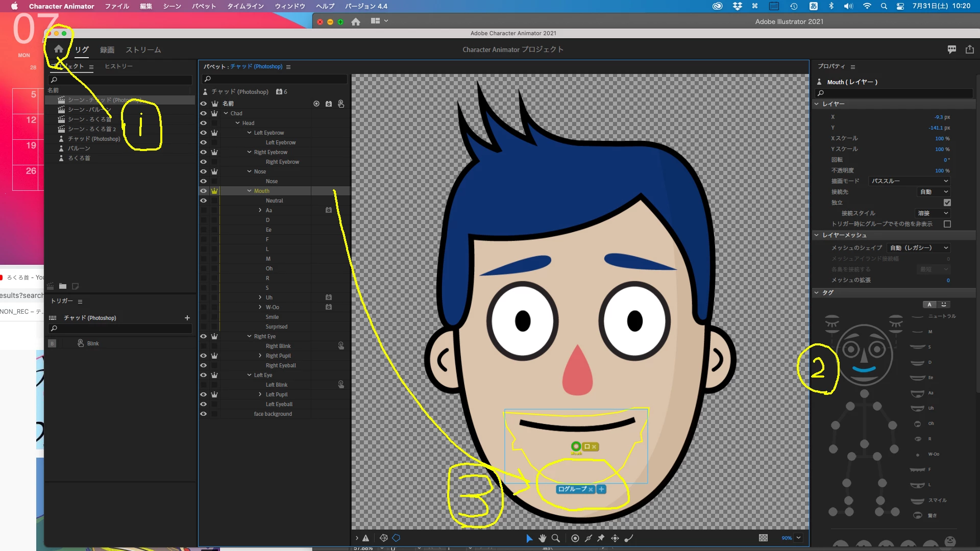Screen dimensions: 980x551
Task: Select the Dangle tool
Action: pos(629,538)
